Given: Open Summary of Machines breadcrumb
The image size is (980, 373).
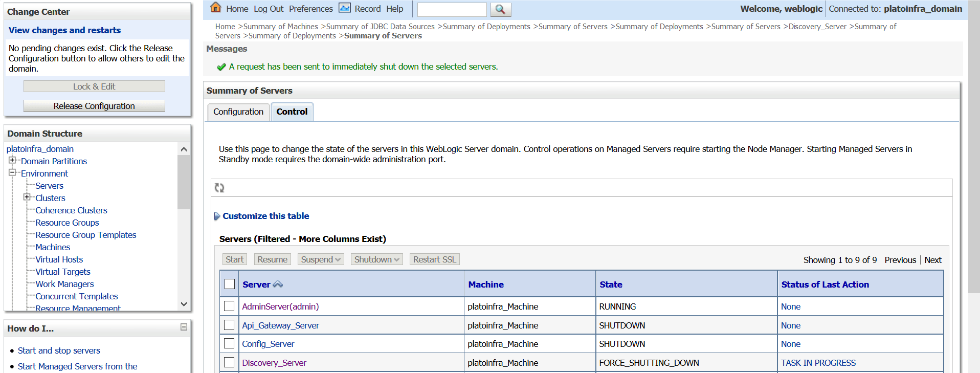Looking at the screenshot, I should tap(281, 27).
